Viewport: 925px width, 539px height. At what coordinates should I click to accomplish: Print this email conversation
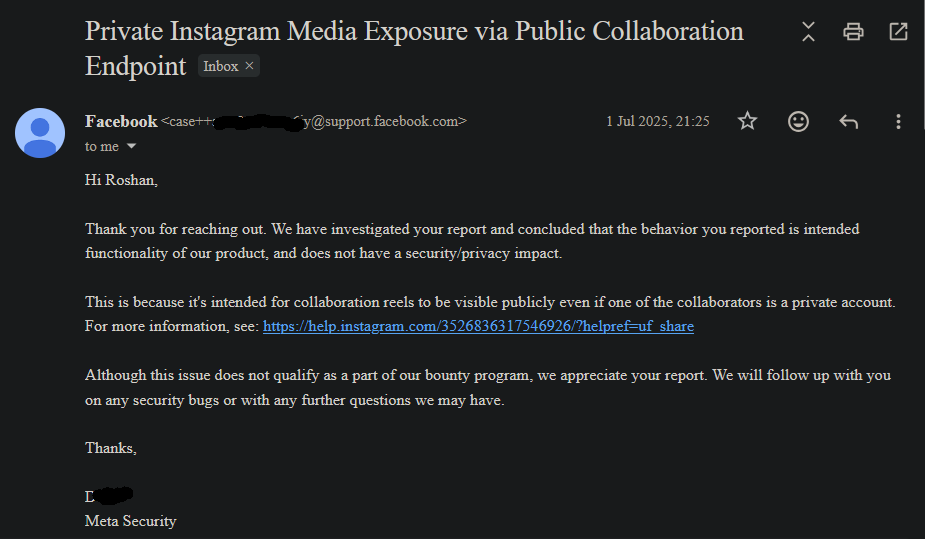click(x=853, y=32)
